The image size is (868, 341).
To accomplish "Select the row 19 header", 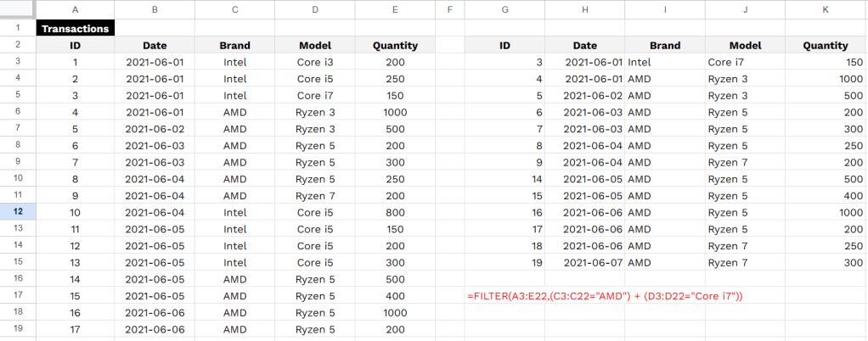I will tap(18, 328).
